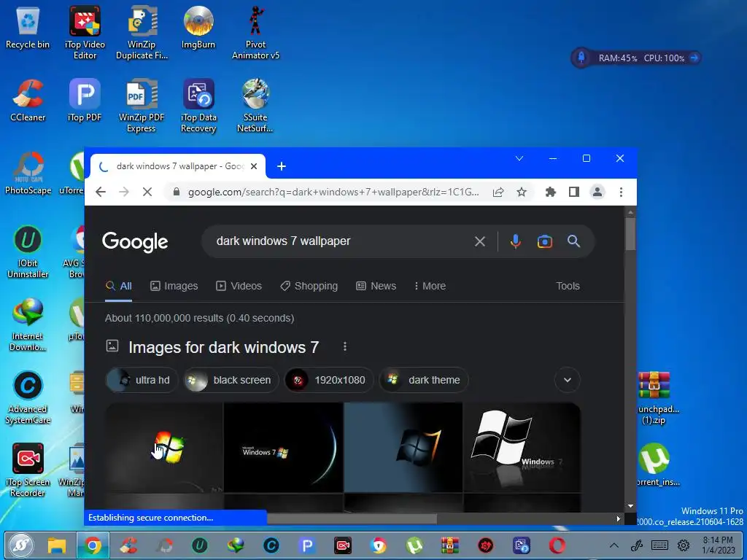Open the Windows 7 crescent thumbnail
Screen dimensions: 747x560
click(x=284, y=447)
